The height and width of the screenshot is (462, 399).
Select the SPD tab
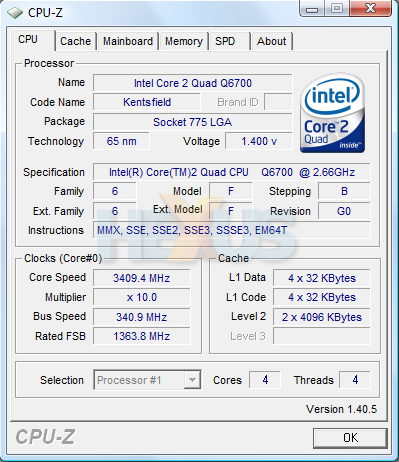pos(230,41)
